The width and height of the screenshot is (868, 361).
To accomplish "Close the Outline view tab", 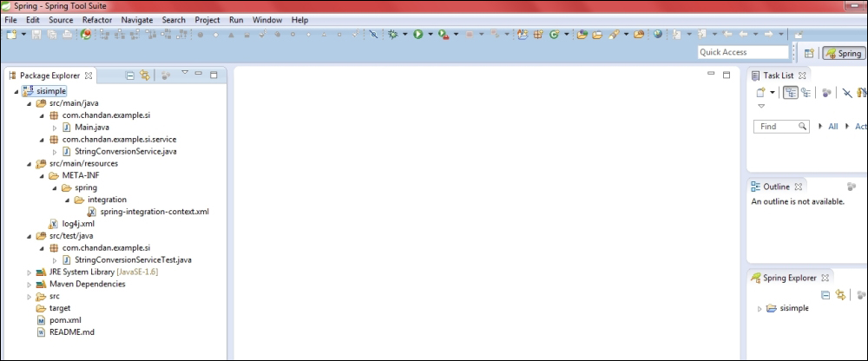I will point(799,187).
